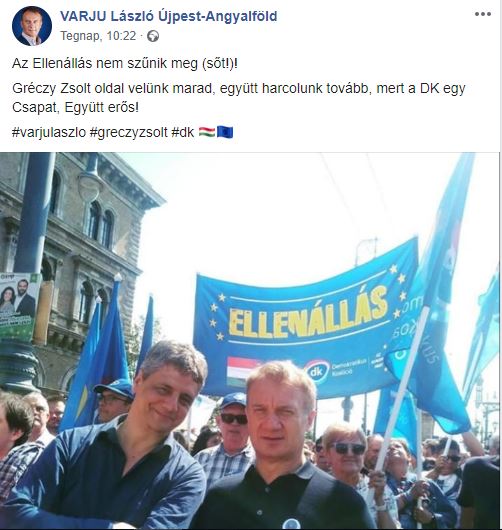Click the Hungarian tricolor on the blue banner
Screen dimensions: 502x530
[241, 370]
